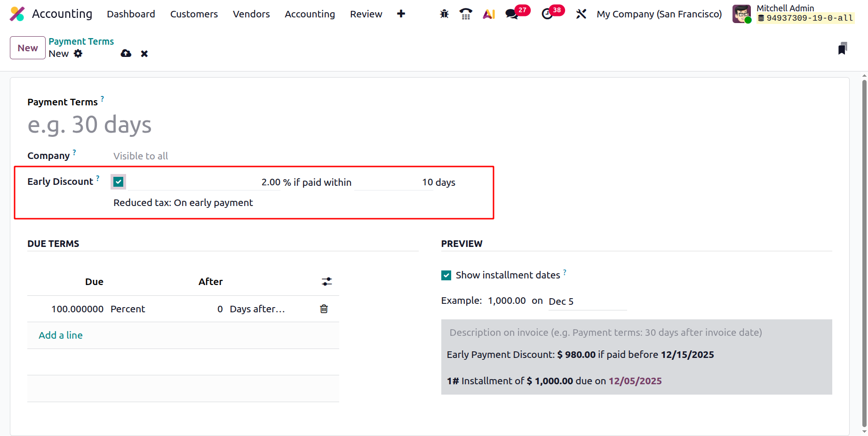Save record with the cloud upload icon
The width and height of the screenshot is (868, 436).
[126, 54]
